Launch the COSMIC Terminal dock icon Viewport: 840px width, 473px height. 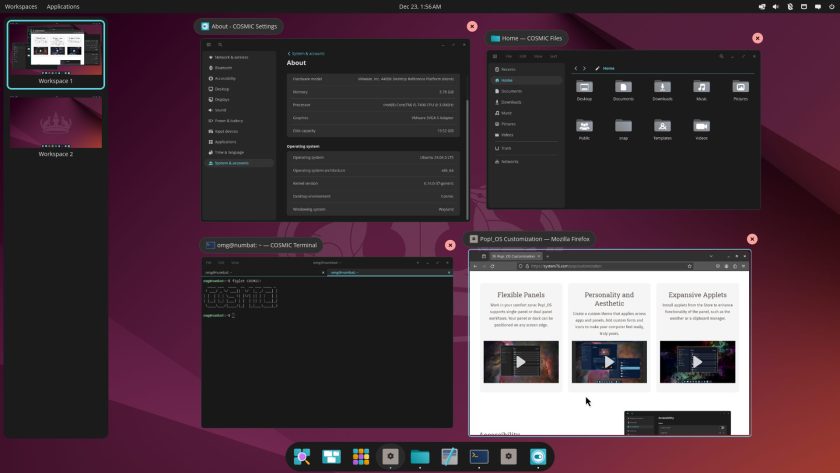pyautogui.click(x=479, y=456)
